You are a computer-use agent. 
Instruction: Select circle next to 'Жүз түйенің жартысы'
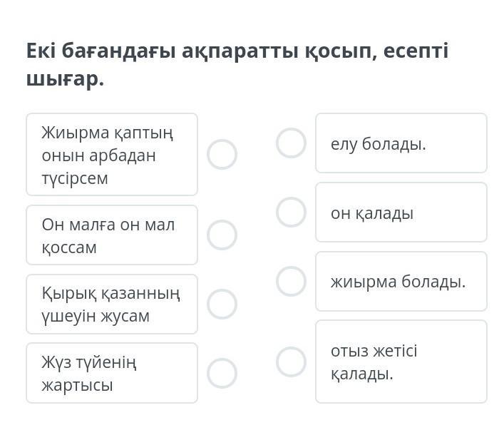click(222, 373)
